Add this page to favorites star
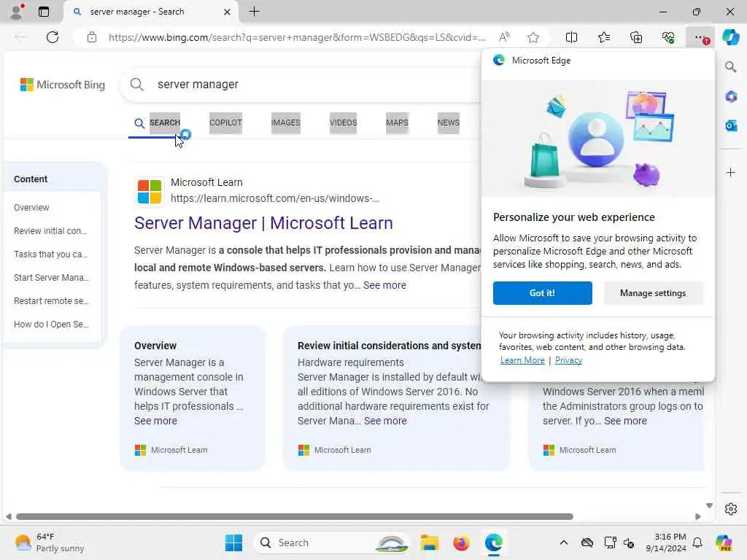 [533, 37]
